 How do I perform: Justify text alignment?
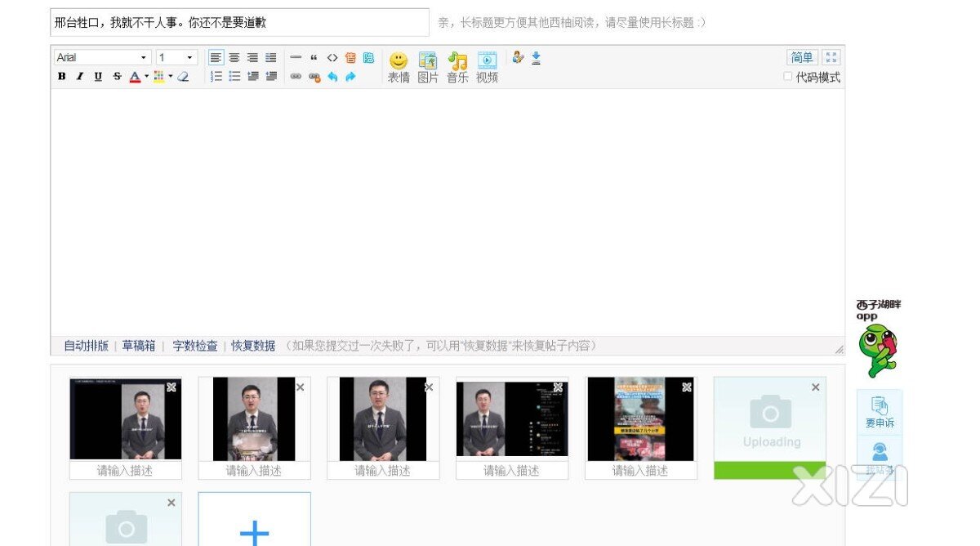click(x=270, y=57)
